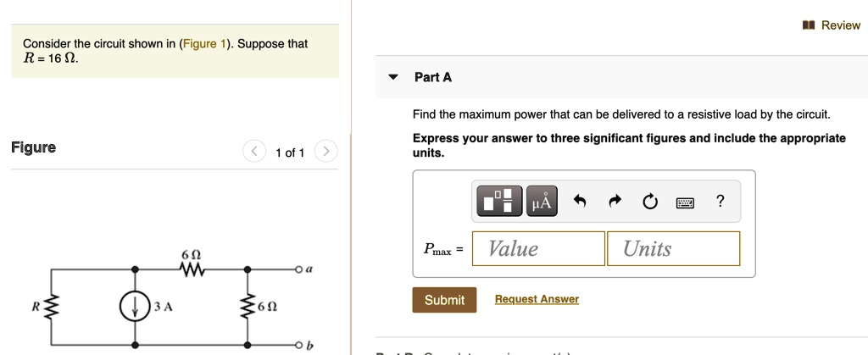This screenshot has width=868, height=355.
Task: Open the Review link
Action: coord(840,25)
